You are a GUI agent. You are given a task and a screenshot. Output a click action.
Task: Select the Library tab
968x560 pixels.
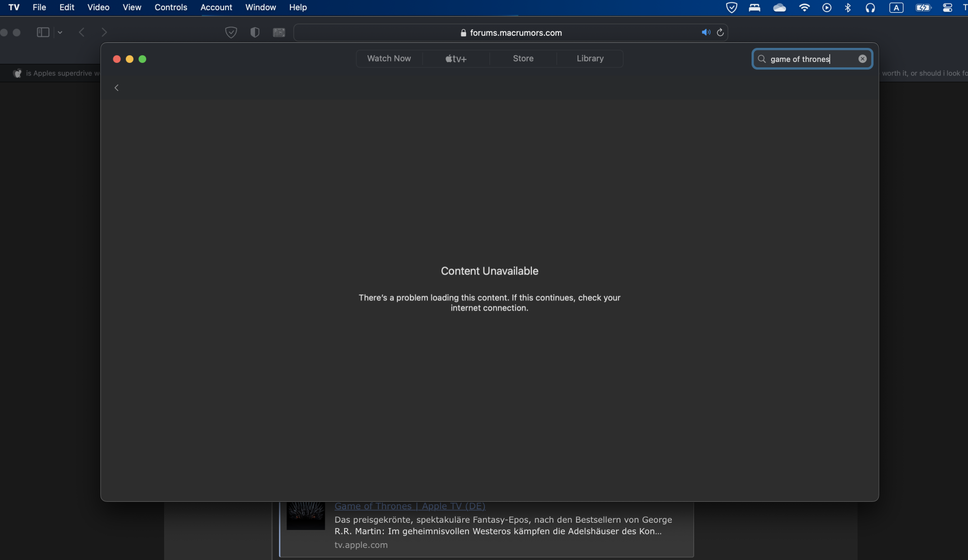pyautogui.click(x=590, y=59)
